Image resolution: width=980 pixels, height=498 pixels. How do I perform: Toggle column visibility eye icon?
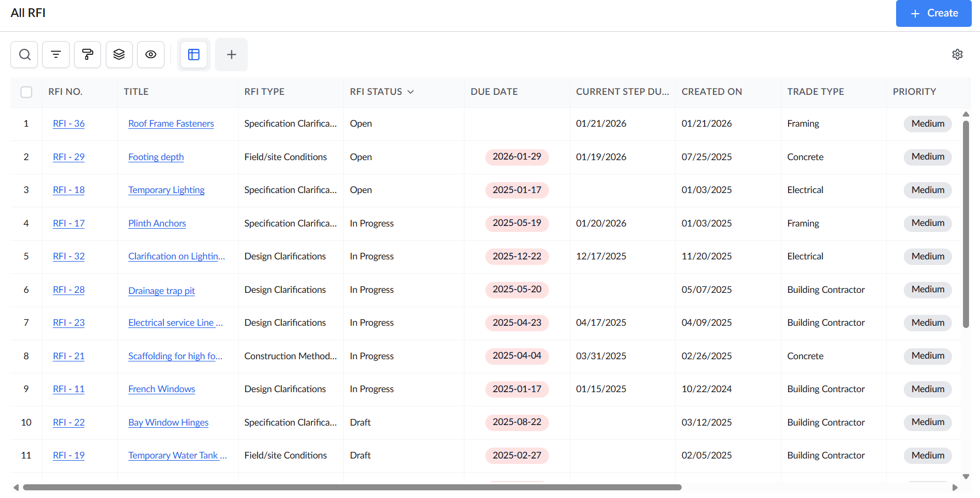pyautogui.click(x=151, y=54)
